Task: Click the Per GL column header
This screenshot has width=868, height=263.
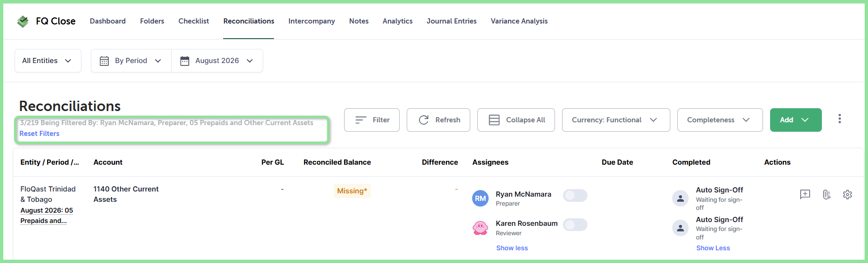Action: click(x=273, y=162)
